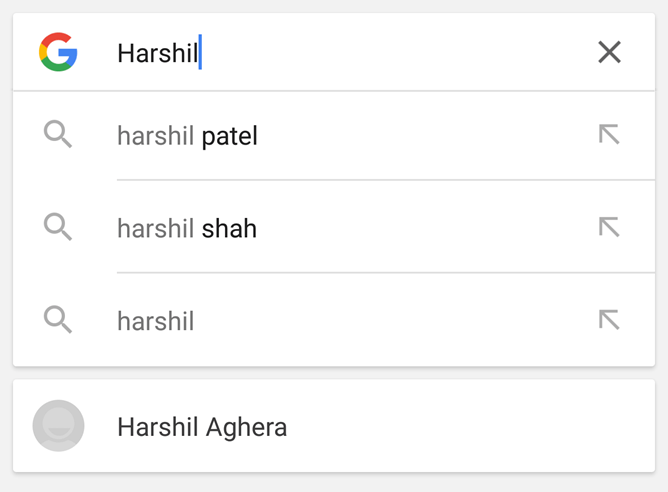Viewport: 668px width, 492px height.
Task: Click Harshil Aghera's gray avatar placeholder
Action: [58, 426]
